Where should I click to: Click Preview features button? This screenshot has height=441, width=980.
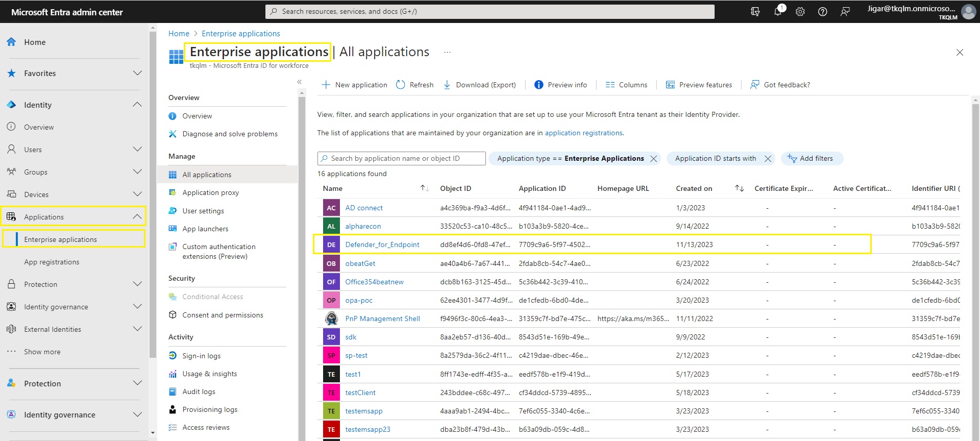[699, 85]
